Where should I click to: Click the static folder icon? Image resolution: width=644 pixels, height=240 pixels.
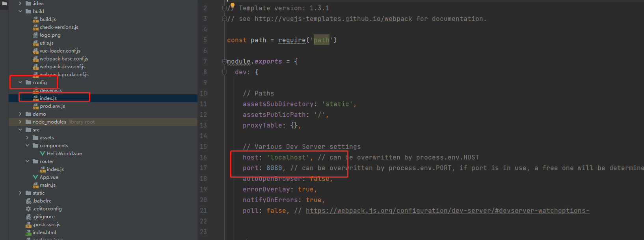28,193
